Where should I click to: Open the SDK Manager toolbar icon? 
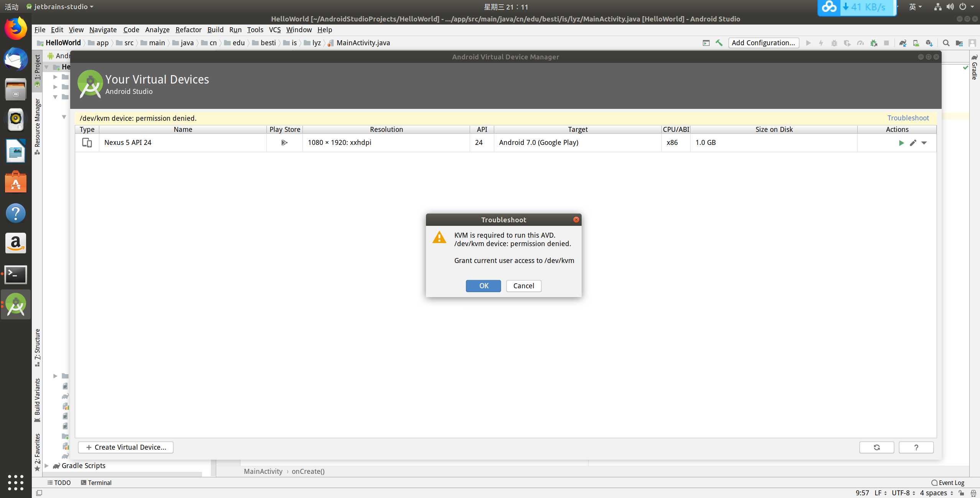[x=929, y=43]
